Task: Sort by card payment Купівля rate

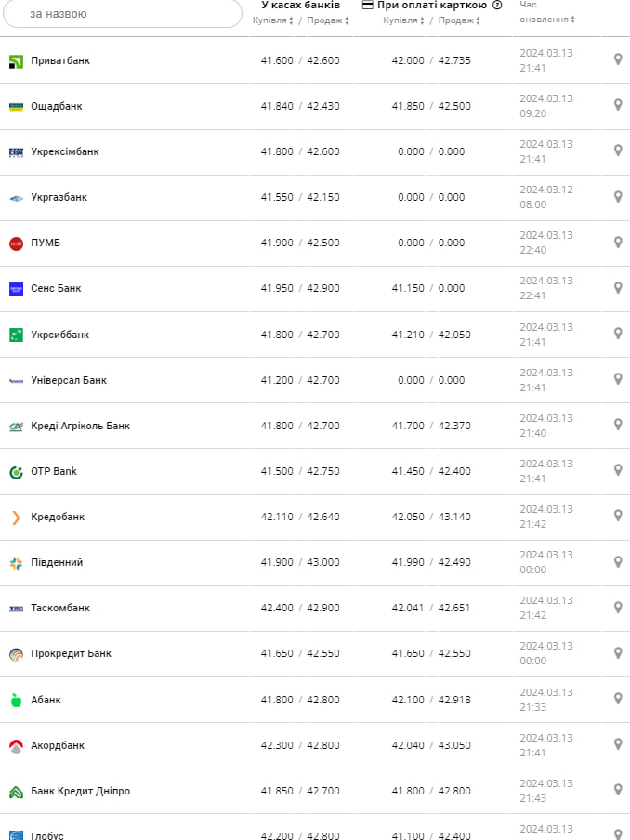Action: click(403, 20)
